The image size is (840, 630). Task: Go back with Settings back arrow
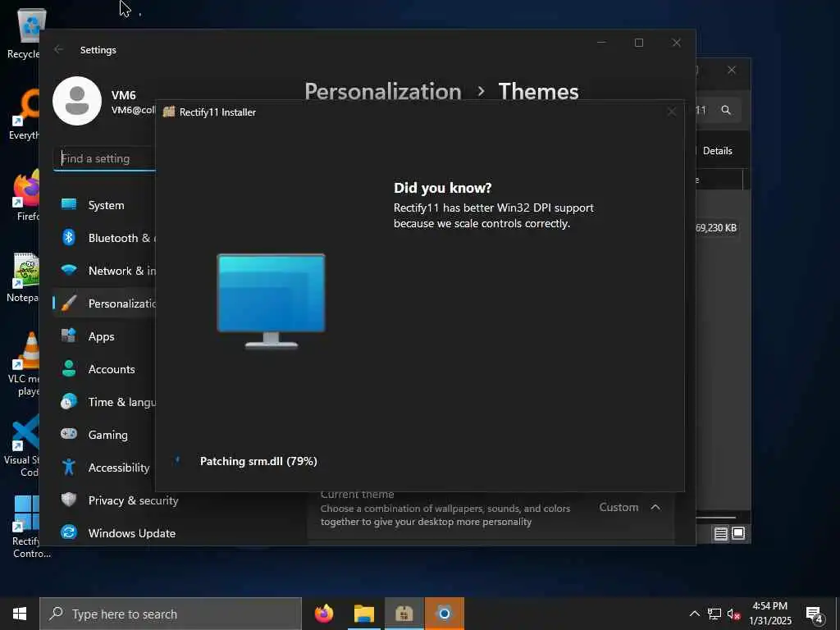[x=58, y=49]
